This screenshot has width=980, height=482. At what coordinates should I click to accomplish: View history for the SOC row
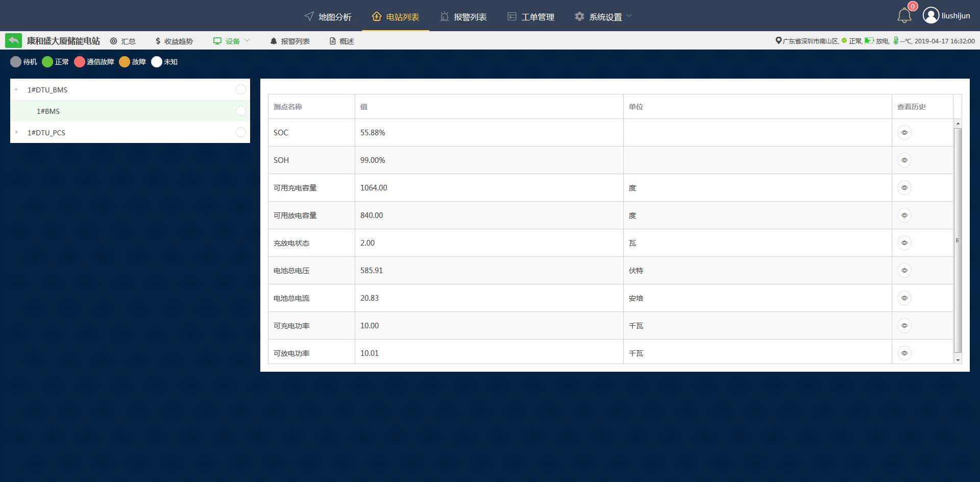click(x=904, y=133)
